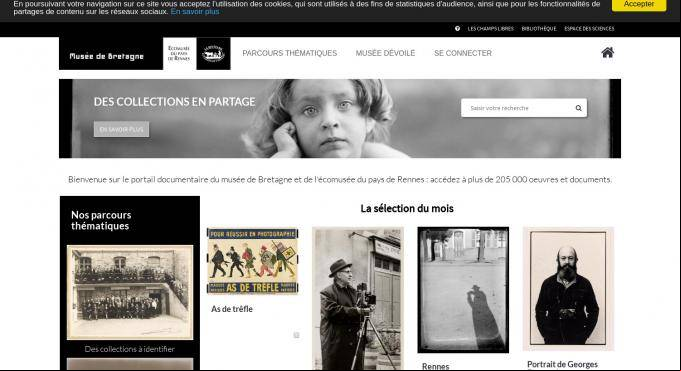Select Se Connecter in the navigation

click(x=463, y=53)
